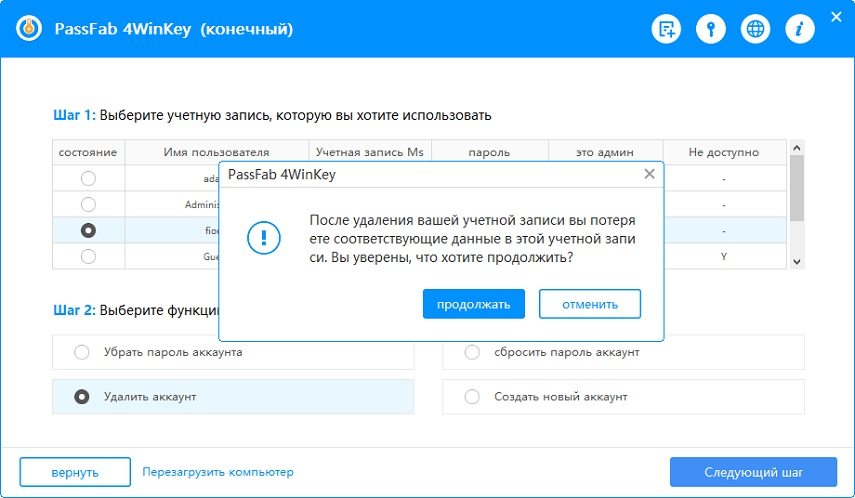855x498 pixels.
Task: Click the Y value in Не доступно column
Action: coord(724,256)
